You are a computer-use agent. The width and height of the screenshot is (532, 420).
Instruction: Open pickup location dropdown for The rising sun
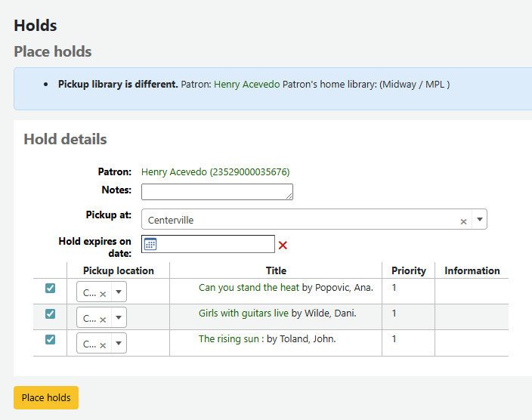tap(119, 344)
